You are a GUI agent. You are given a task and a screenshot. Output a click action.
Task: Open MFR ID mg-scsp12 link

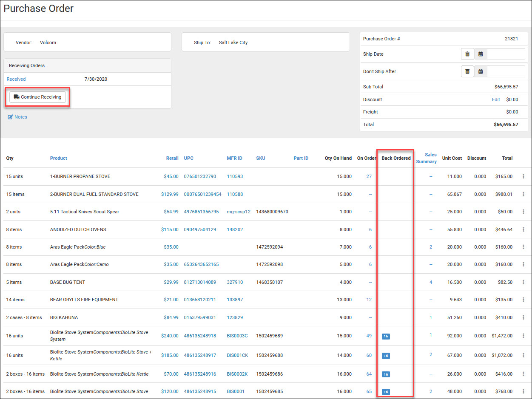[239, 212]
